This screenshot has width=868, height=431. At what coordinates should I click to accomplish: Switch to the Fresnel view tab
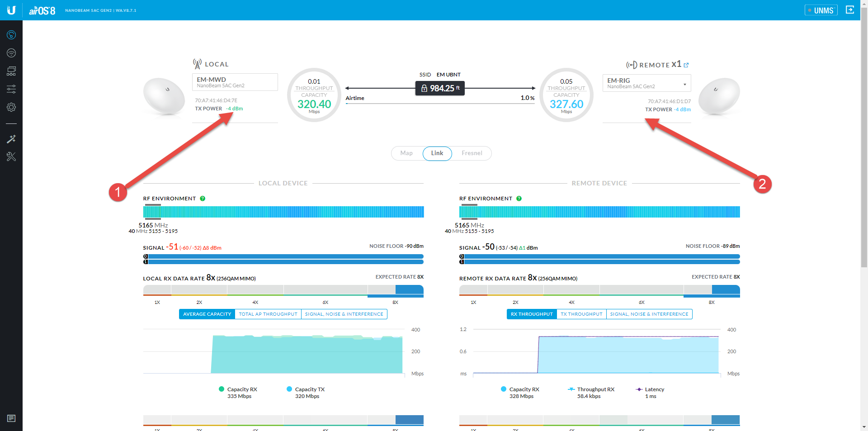(472, 153)
